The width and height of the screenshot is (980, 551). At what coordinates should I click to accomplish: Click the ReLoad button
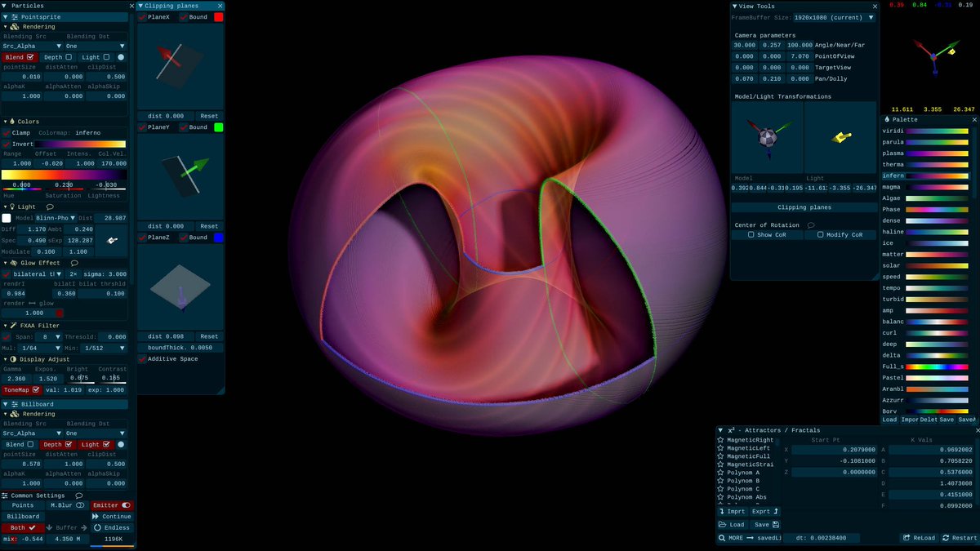point(919,538)
